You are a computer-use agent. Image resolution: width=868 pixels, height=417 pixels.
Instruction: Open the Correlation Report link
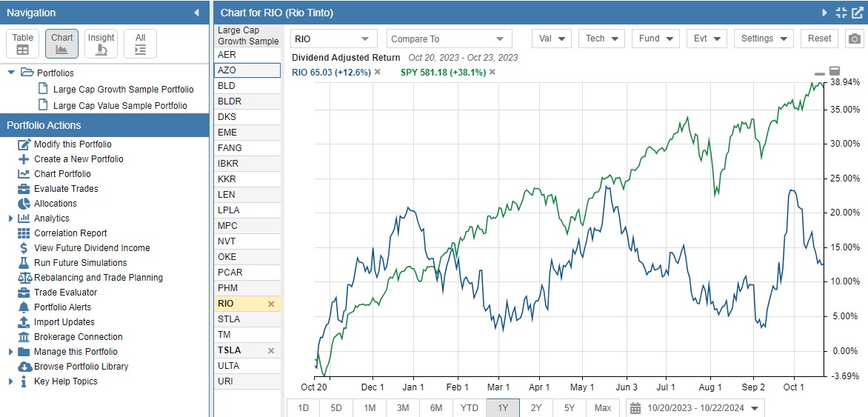click(70, 233)
